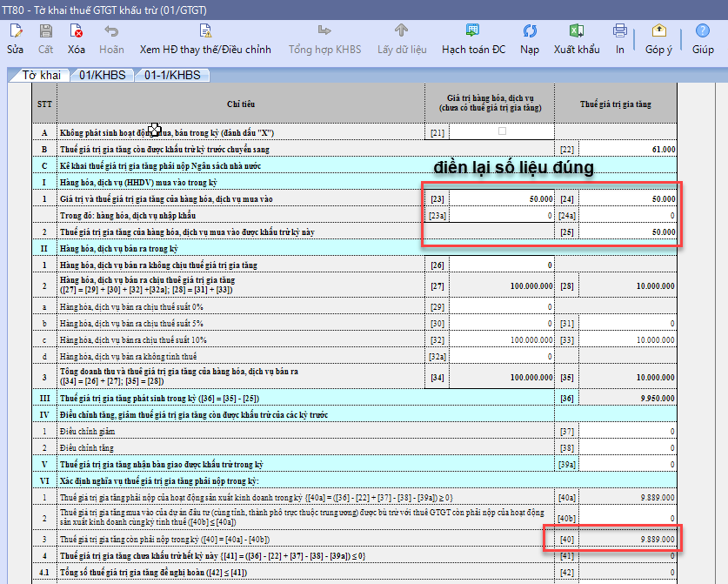The height and width of the screenshot is (584, 728).
Task: Click the [23] purchase value field
Action: pos(502,198)
